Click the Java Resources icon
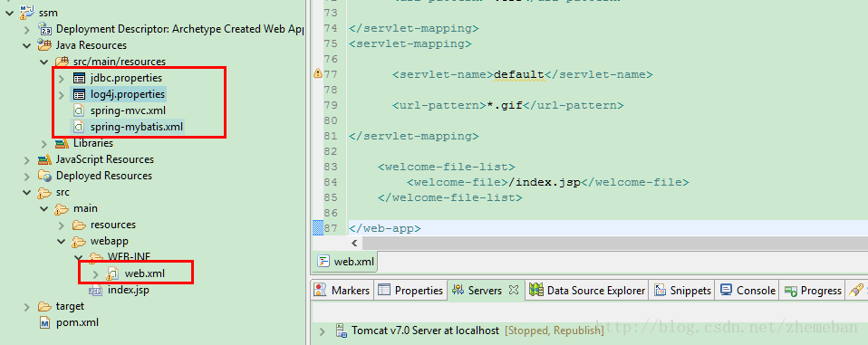The image size is (868, 345). (x=44, y=44)
